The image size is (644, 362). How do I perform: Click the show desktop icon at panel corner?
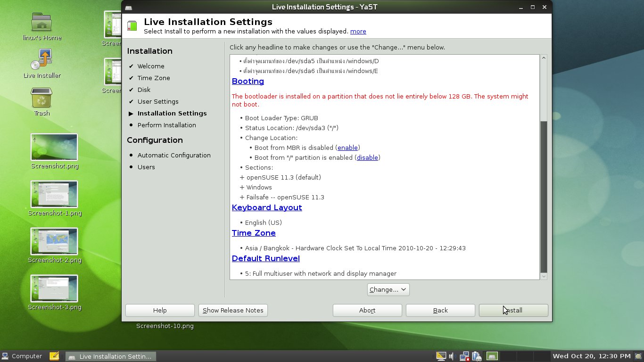638,356
